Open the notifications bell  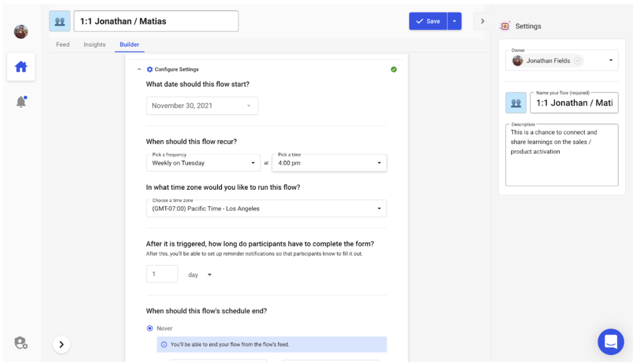(x=21, y=102)
